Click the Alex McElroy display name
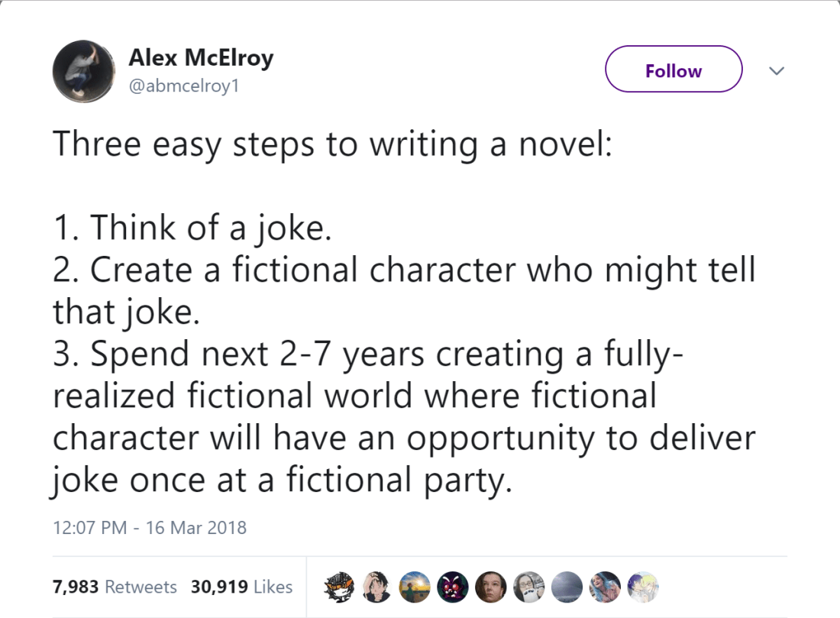This screenshot has width=840, height=618. [x=200, y=57]
